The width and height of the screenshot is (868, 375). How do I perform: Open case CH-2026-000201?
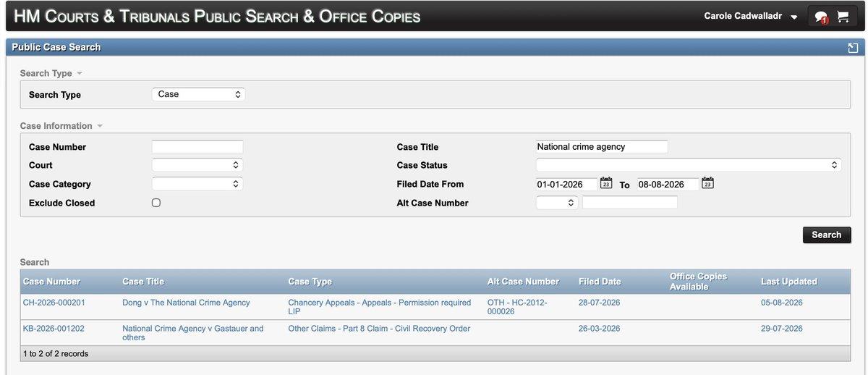pyautogui.click(x=54, y=303)
